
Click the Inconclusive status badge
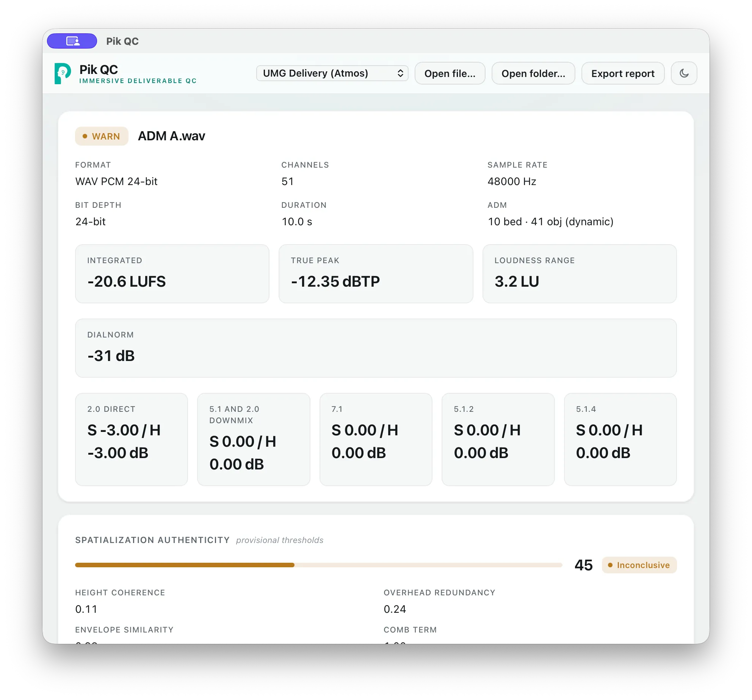click(639, 565)
